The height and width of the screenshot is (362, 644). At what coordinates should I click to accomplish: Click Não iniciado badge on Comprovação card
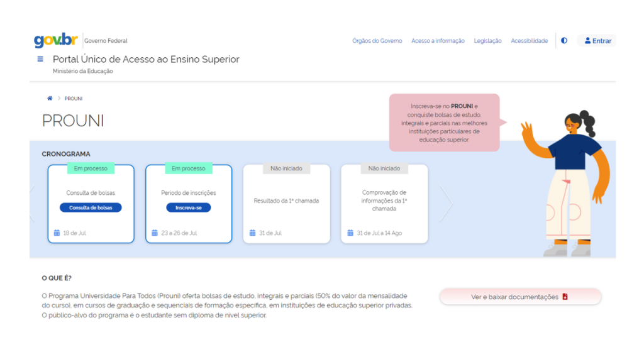pyautogui.click(x=384, y=168)
